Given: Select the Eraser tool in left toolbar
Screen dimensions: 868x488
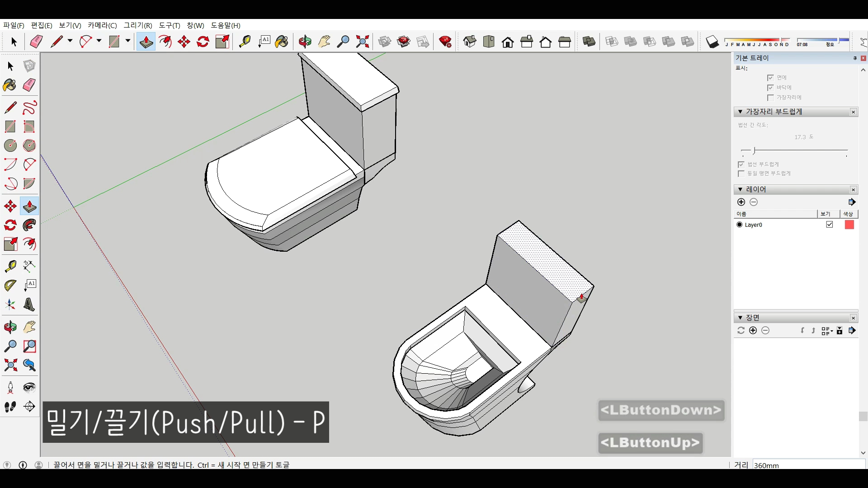Looking at the screenshot, I should pos(29,85).
